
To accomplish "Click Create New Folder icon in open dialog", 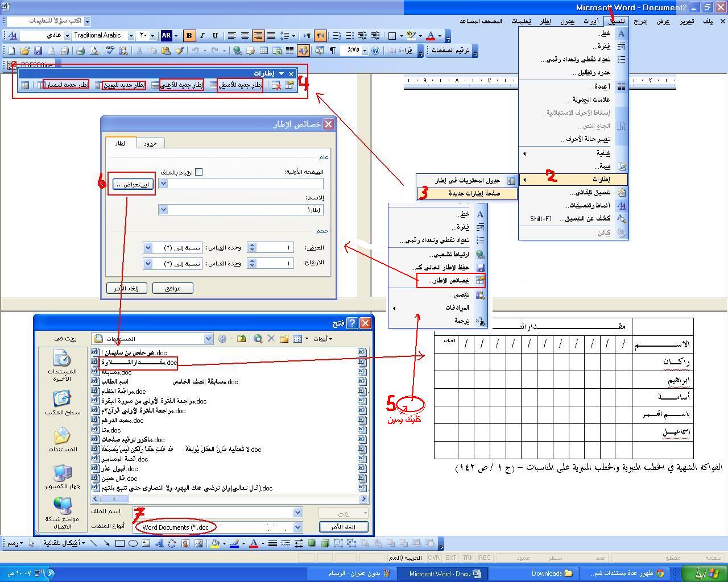I will (284, 339).
